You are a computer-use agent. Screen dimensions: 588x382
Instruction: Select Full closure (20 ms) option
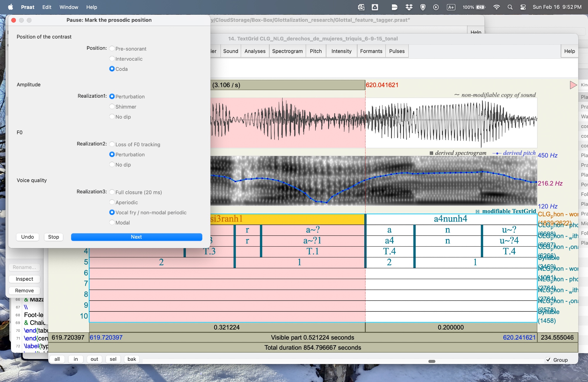[112, 192]
